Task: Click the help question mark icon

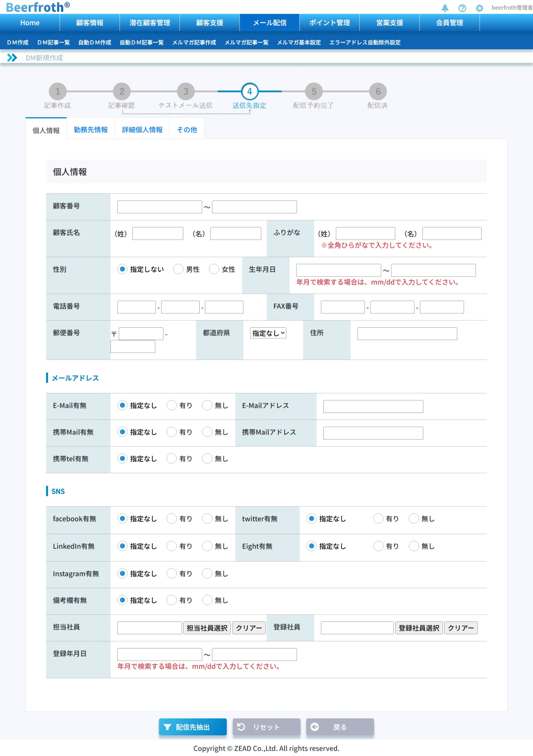Action: coord(462,8)
